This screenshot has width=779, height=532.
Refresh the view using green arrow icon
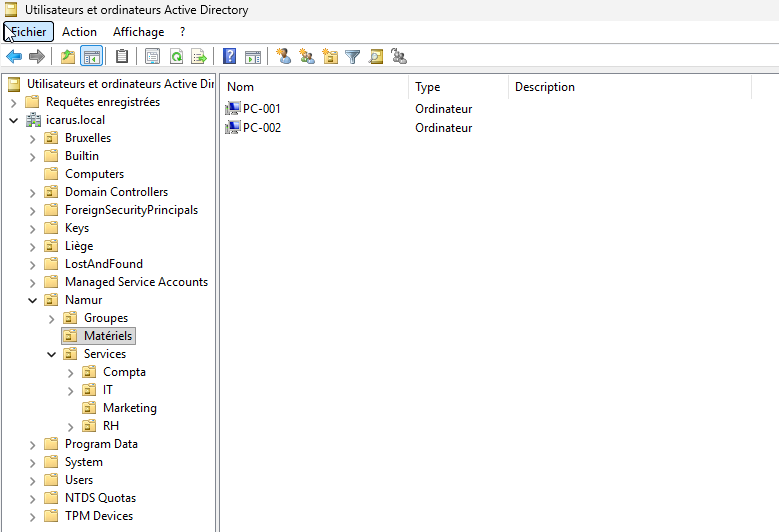176,56
